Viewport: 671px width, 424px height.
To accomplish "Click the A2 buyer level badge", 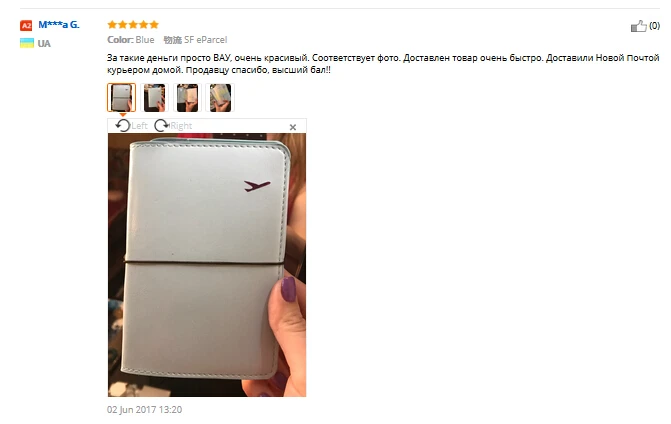I will coord(26,26).
